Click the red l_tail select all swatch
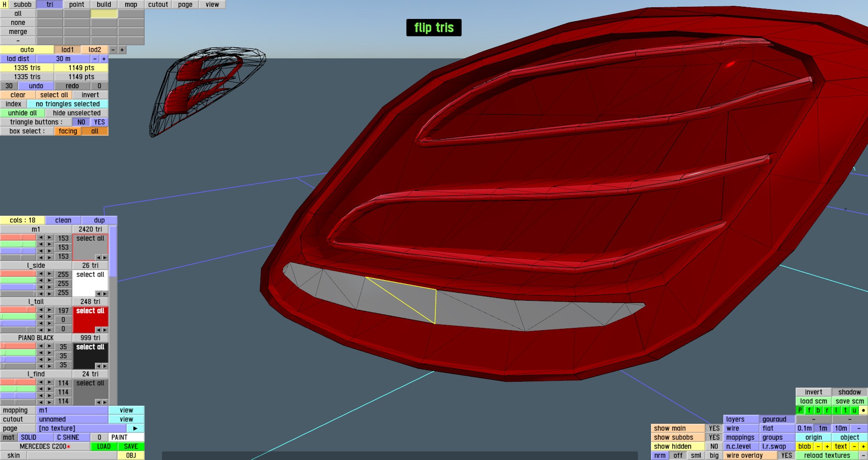This screenshot has height=460, width=868. pyautogui.click(x=90, y=320)
